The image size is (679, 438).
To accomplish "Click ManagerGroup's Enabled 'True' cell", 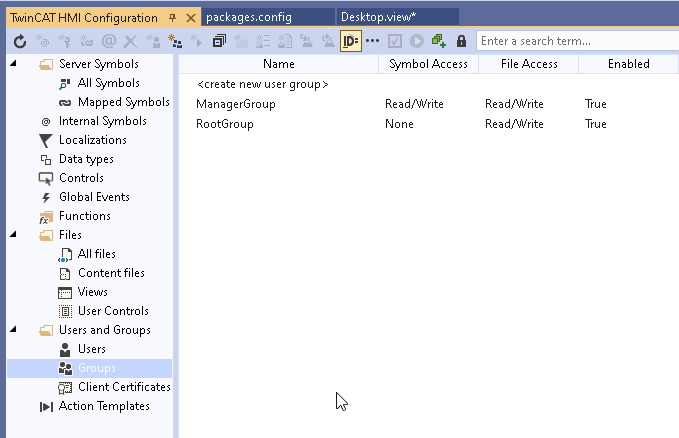I will pos(595,104).
